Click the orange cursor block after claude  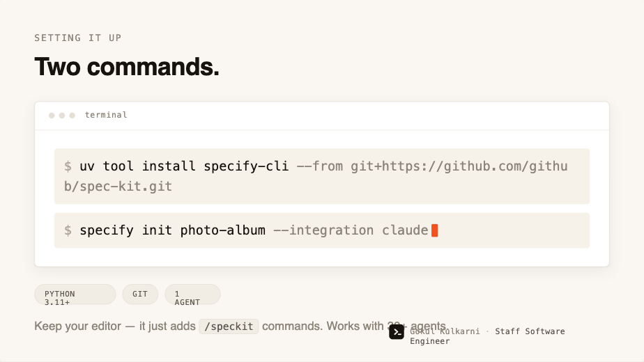click(x=434, y=230)
